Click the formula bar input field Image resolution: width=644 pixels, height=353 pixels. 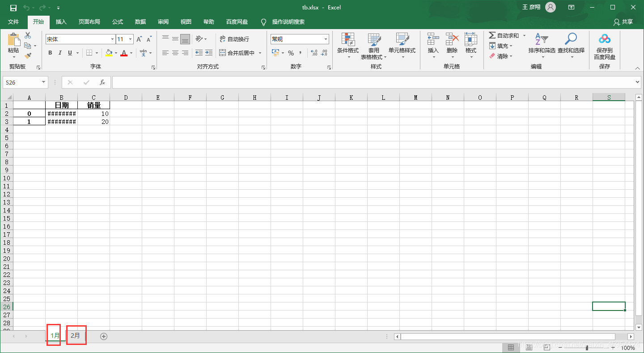tap(373, 82)
